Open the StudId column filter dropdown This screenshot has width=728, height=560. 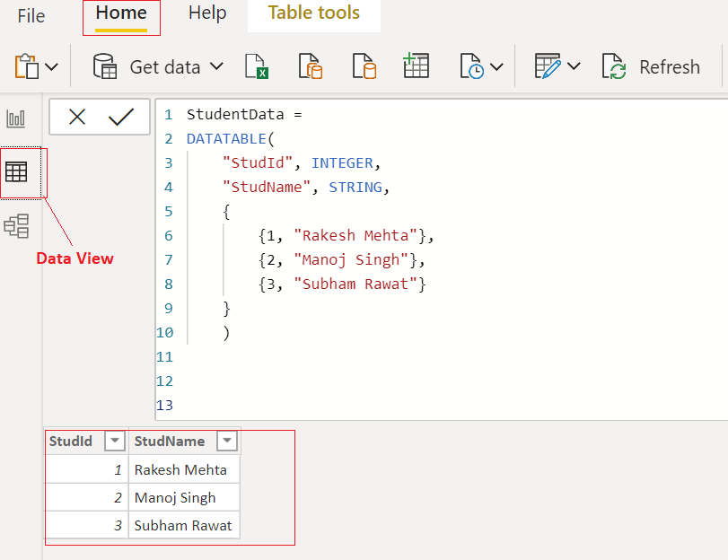click(115, 441)
